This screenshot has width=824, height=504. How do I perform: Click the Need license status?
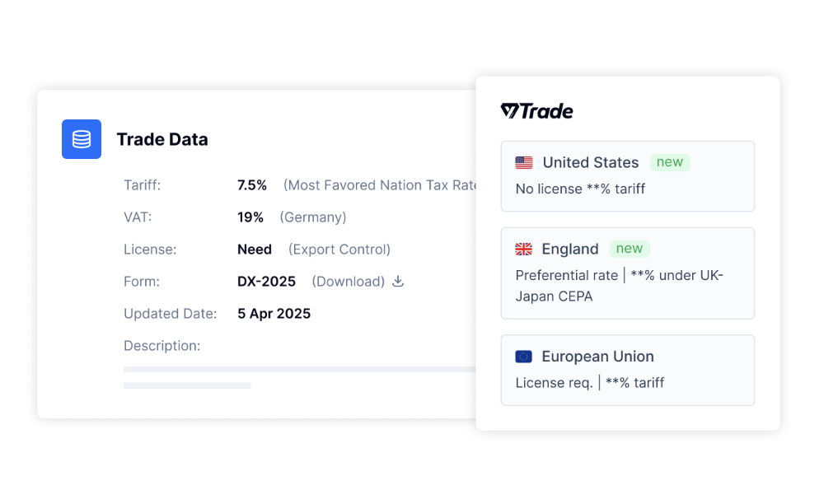255,250
